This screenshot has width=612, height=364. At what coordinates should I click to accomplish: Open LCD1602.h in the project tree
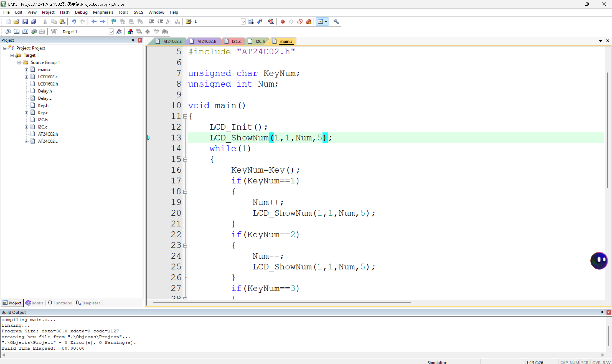pyautogui.click(x=48, y=84)
